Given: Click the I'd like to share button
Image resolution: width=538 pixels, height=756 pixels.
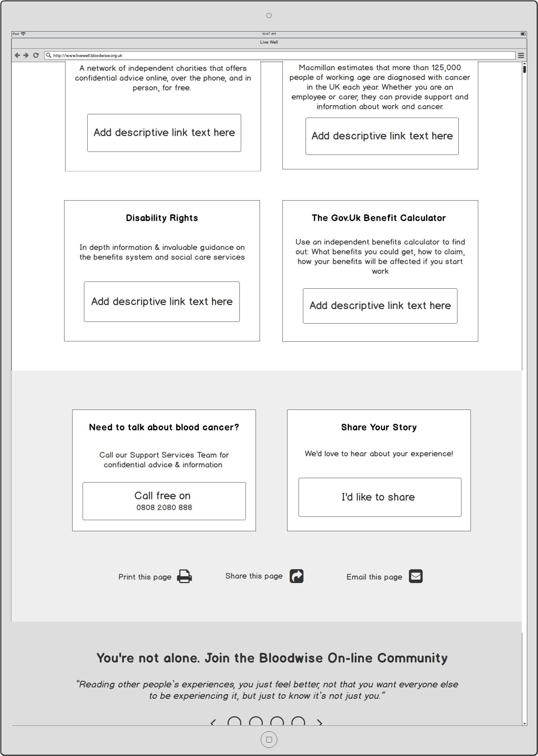Looking at the screenshot, I should 380,497.
